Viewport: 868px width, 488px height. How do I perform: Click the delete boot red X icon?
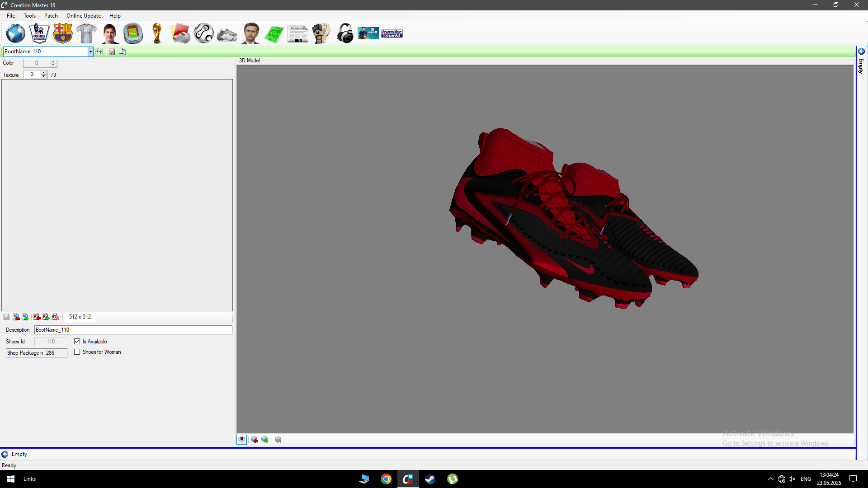pos(112,52)
